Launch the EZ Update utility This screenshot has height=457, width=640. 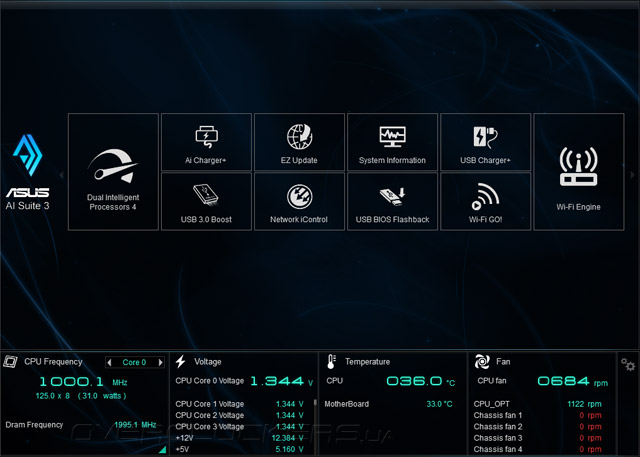(299, 142)
